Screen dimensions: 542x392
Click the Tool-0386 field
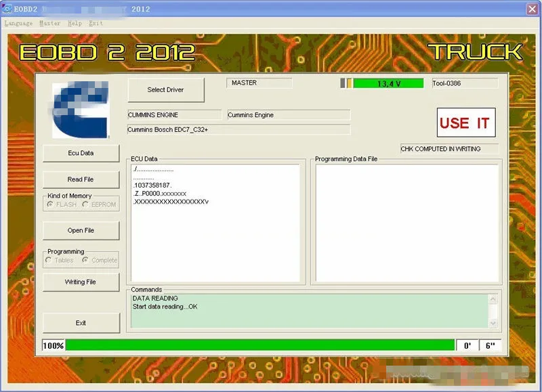[465, 83]
